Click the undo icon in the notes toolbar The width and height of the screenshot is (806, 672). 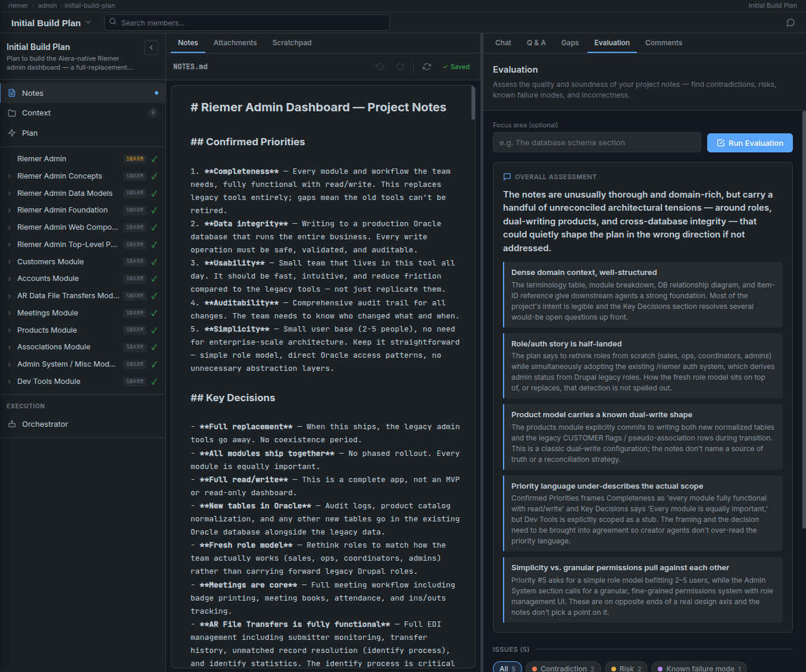click(x=380, y=67)
